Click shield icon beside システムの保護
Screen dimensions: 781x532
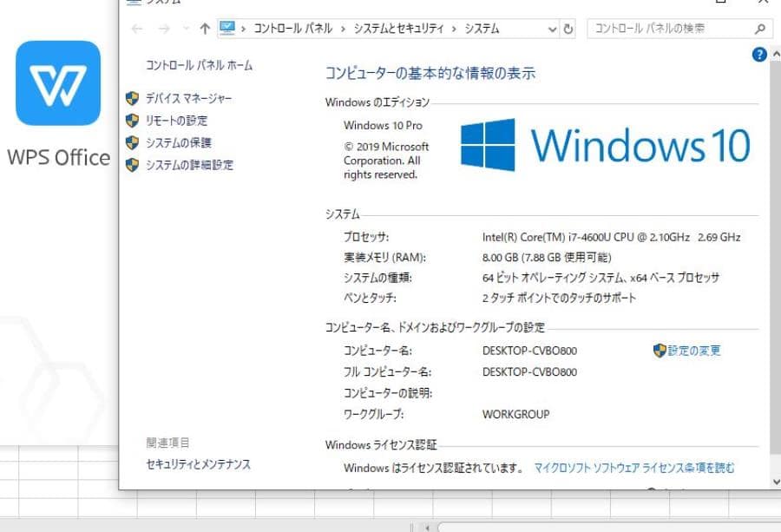click(x=132, y=142)
